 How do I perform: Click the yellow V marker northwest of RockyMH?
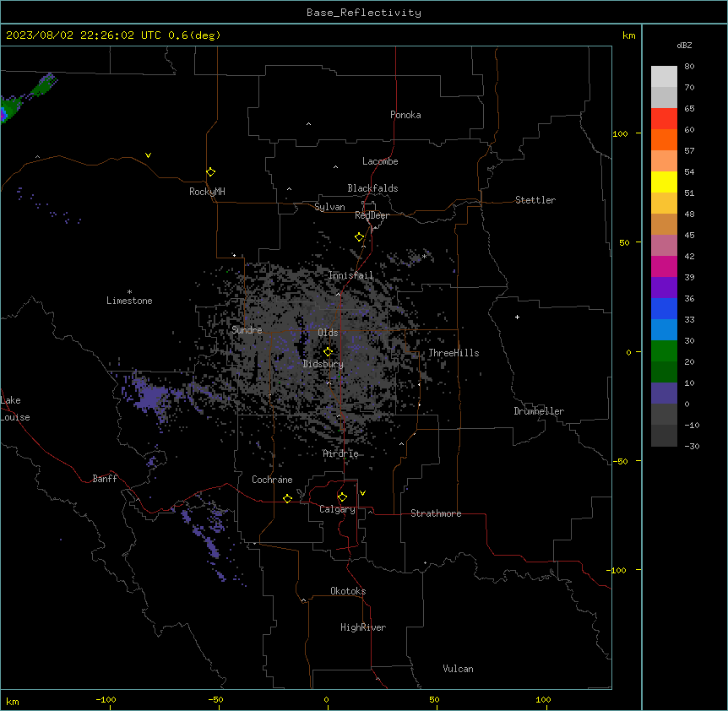[x=148, y=155]
